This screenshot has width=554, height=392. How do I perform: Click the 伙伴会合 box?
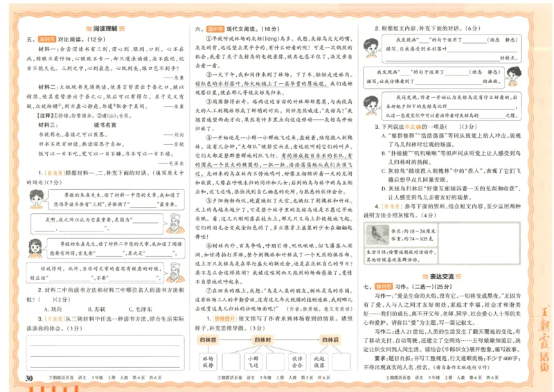pyautogui.click(x=297, y=362)
